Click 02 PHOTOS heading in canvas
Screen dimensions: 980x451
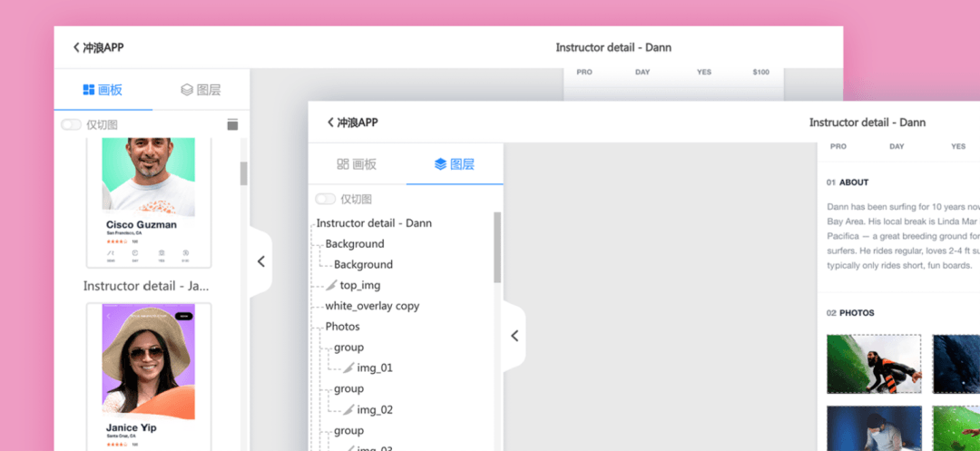(x=850, y=313)
